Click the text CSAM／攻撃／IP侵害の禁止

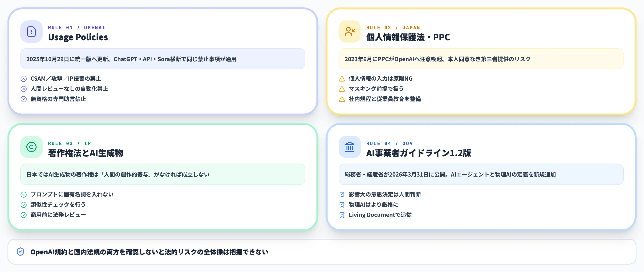pyautogui.click(x=66, y=79)
